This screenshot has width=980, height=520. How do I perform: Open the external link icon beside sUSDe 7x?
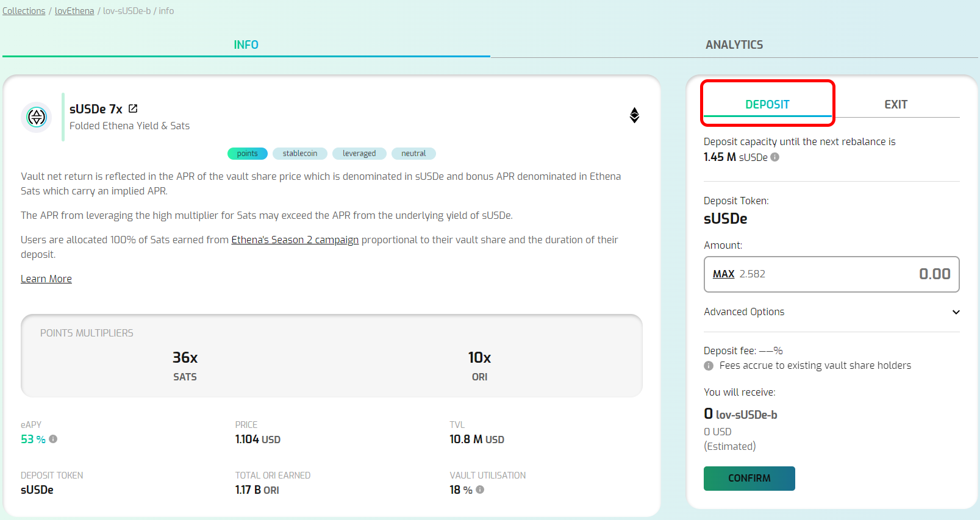[x=133, y=109]
